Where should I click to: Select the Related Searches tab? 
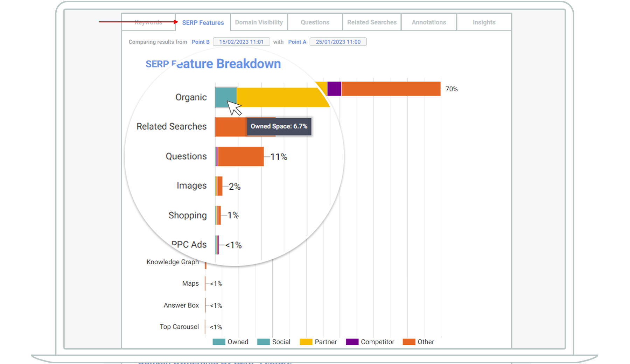[372, 22]
